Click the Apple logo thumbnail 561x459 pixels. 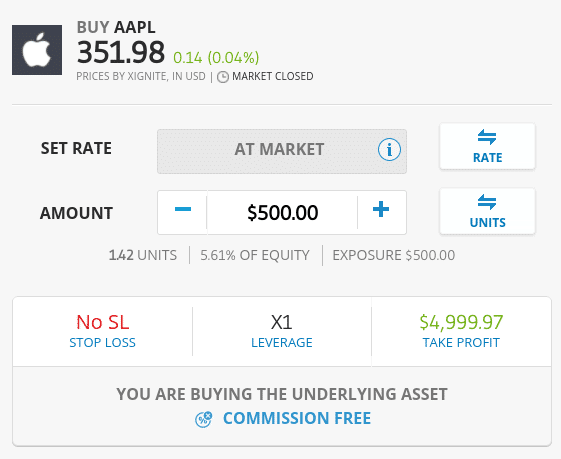37,50
